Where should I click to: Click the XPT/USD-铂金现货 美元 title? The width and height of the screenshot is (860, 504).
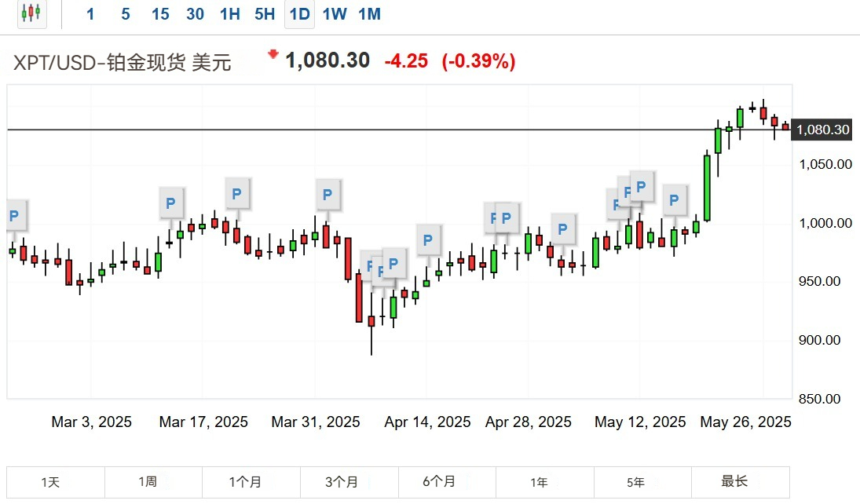(x=122, y=63)
